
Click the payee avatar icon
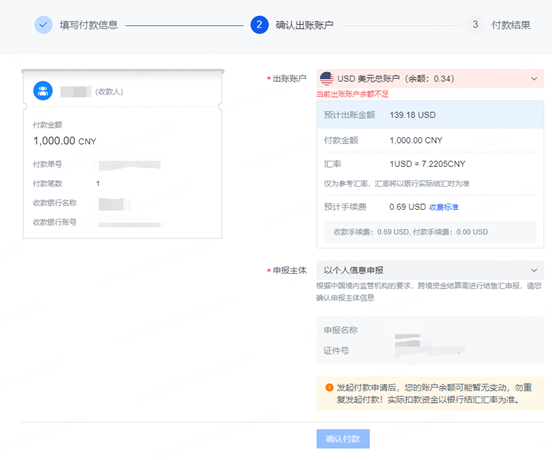pyautogui.click(x=43, y=91)
